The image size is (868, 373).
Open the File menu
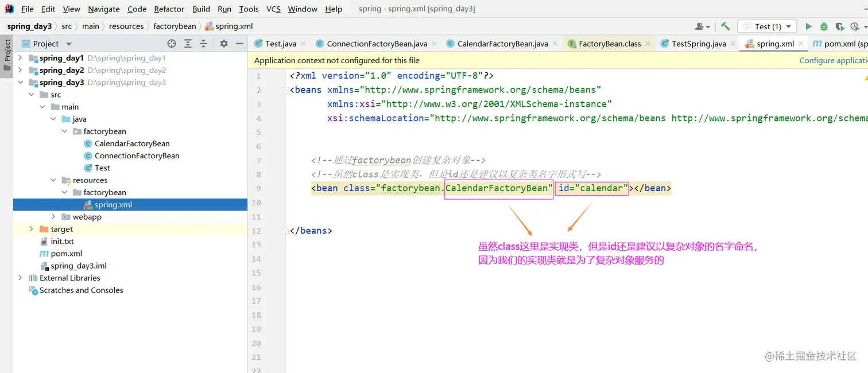(27, 9)
